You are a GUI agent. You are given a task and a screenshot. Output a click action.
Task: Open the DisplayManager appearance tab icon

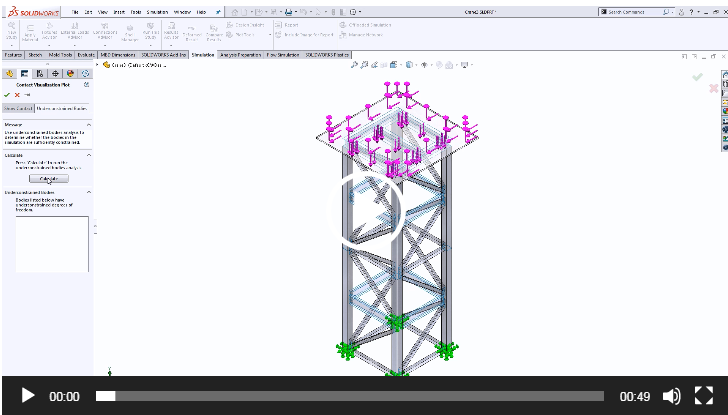pyautogui.click(x=70, y=73)
